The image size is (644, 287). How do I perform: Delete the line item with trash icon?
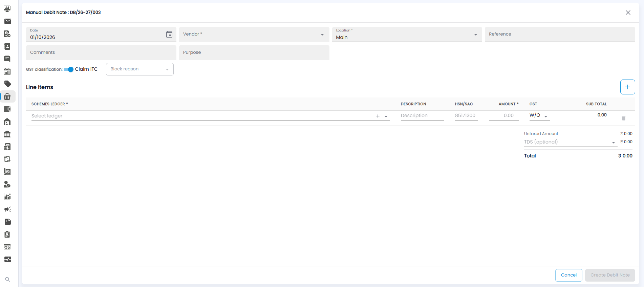point(624,118)
